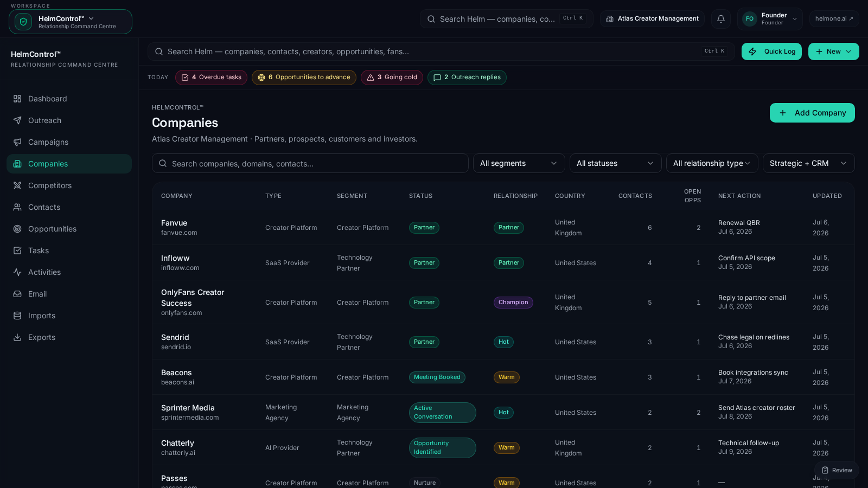Click the Email inbox icon
This screenshot has height=488, width=868.
17,294
